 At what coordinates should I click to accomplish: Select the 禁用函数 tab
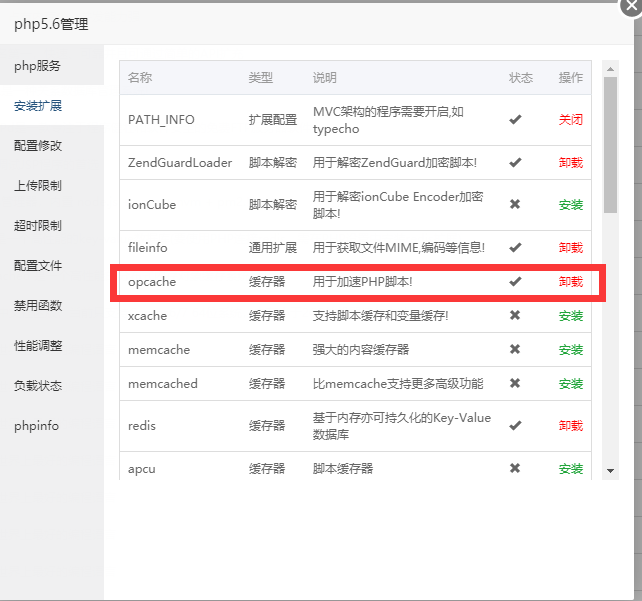coord(52,305)
